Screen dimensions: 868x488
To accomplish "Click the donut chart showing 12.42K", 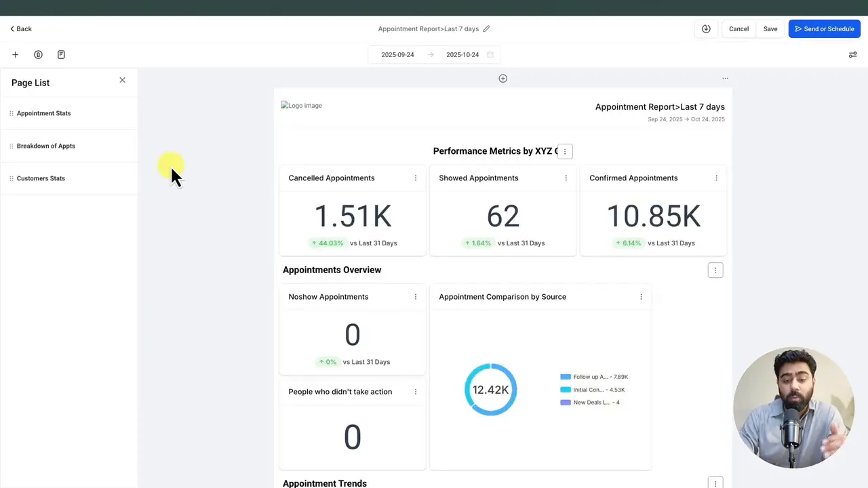I will tap(490, 390).
